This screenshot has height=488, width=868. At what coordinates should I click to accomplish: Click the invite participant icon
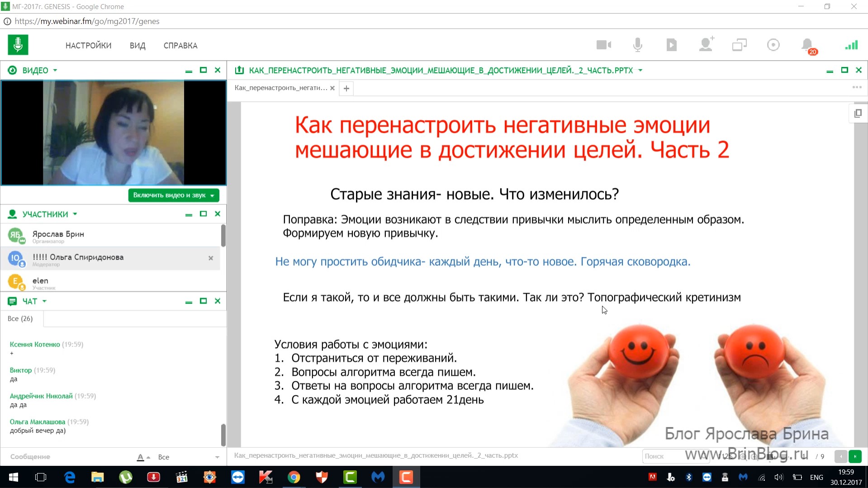click(x=706, y=44)
